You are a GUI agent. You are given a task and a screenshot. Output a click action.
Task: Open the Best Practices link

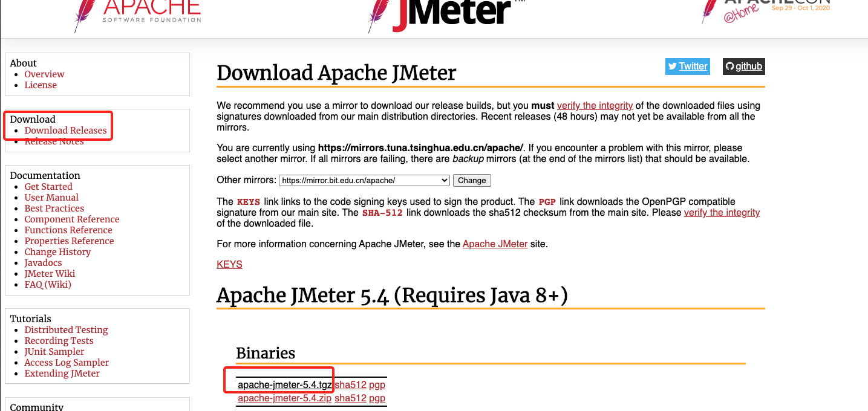[x=54, y=209]
